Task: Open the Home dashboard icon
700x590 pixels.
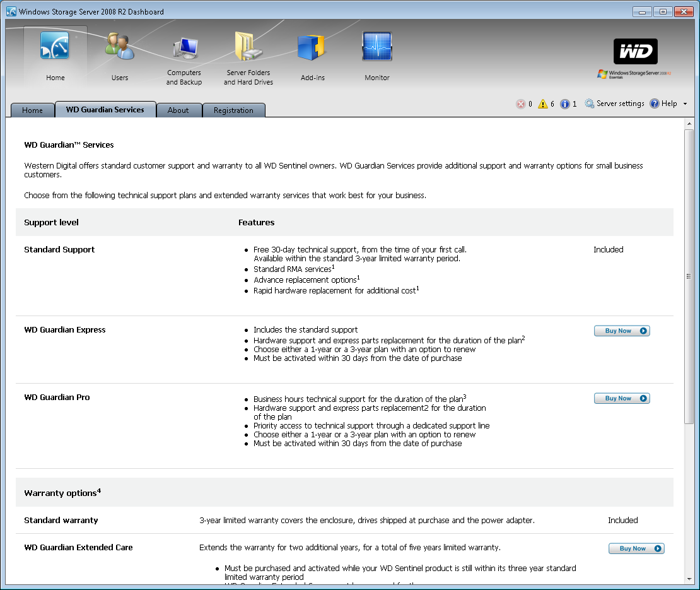Action: 55,46
